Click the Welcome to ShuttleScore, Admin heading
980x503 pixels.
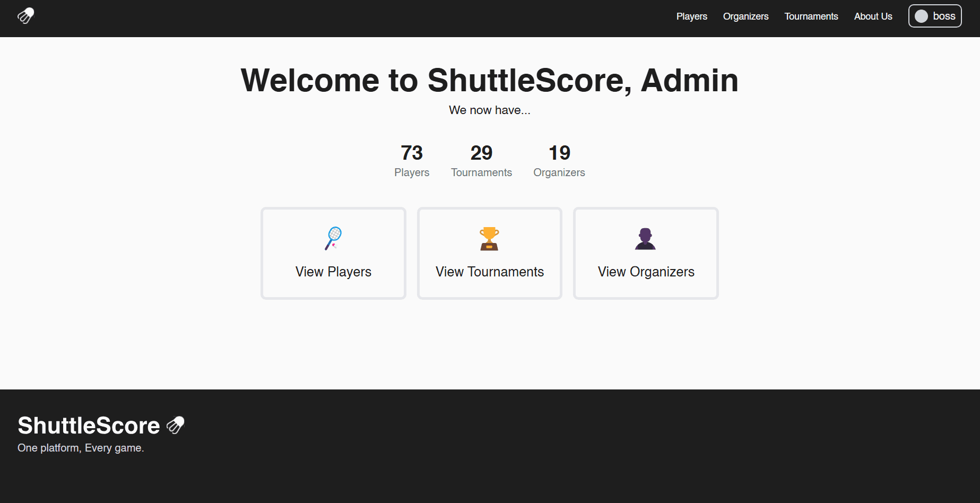489,80
